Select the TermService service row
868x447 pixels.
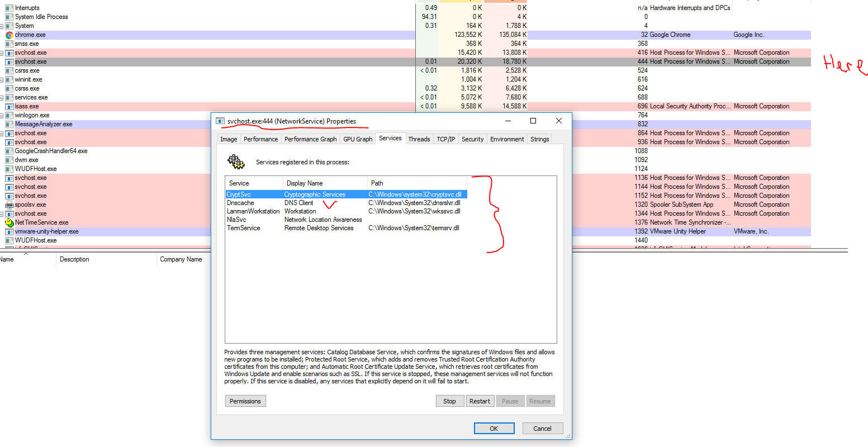[346, 228]
